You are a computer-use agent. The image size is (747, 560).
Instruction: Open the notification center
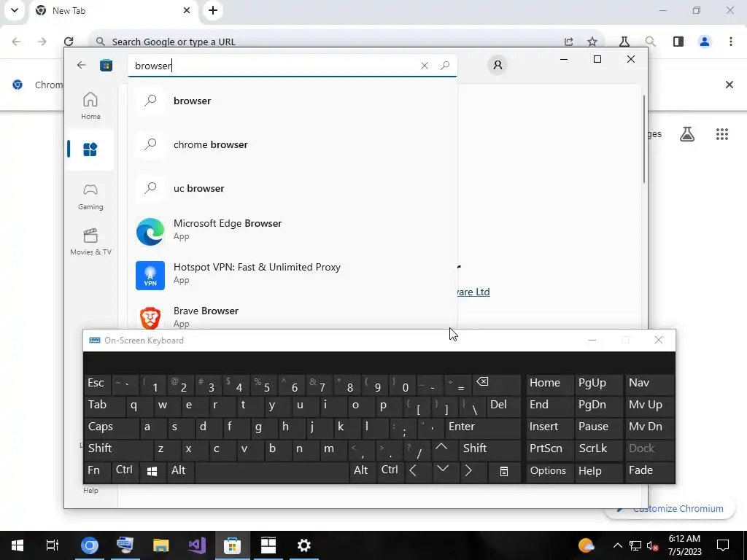point(723,545)
